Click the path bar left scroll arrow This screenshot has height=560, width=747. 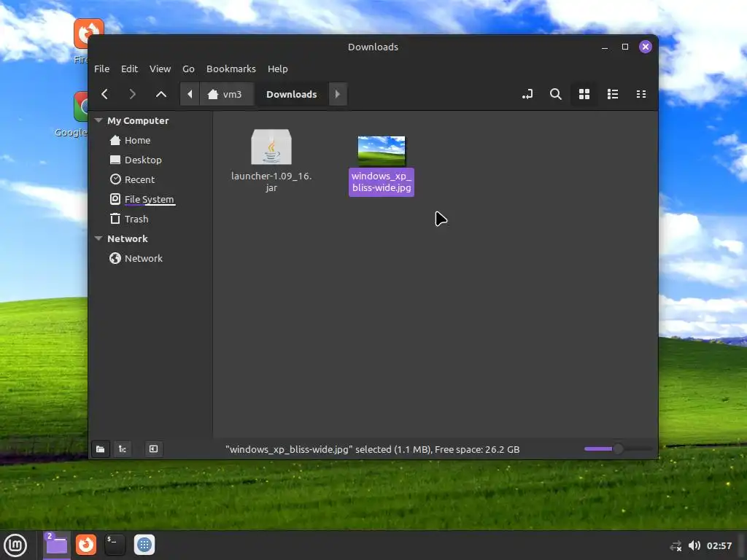tap(190, 94)
